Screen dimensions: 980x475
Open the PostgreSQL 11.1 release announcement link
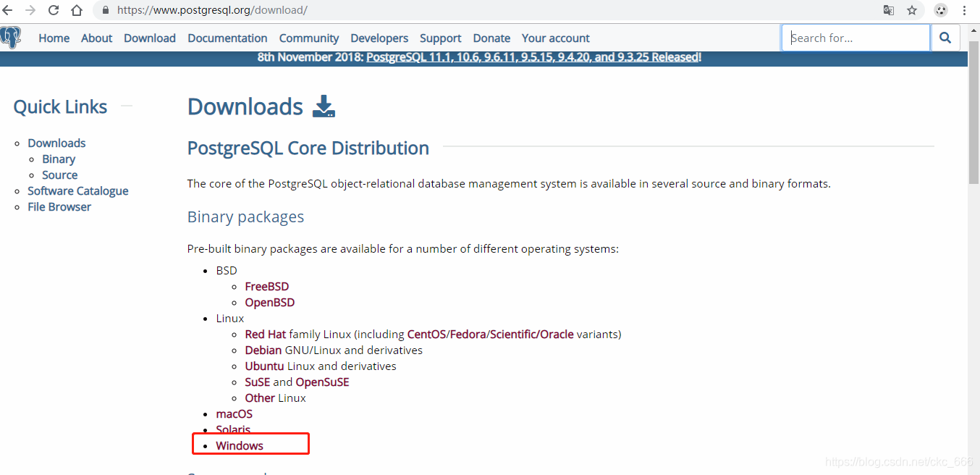533,57
